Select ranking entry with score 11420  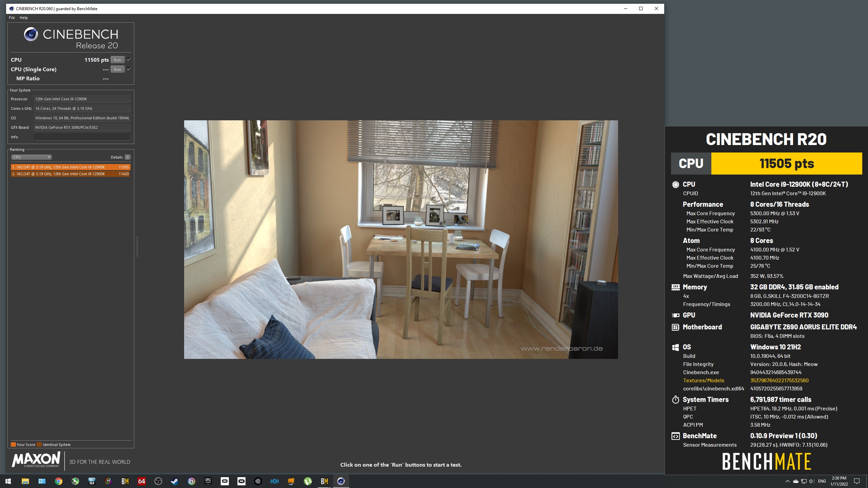coord(71,174)
